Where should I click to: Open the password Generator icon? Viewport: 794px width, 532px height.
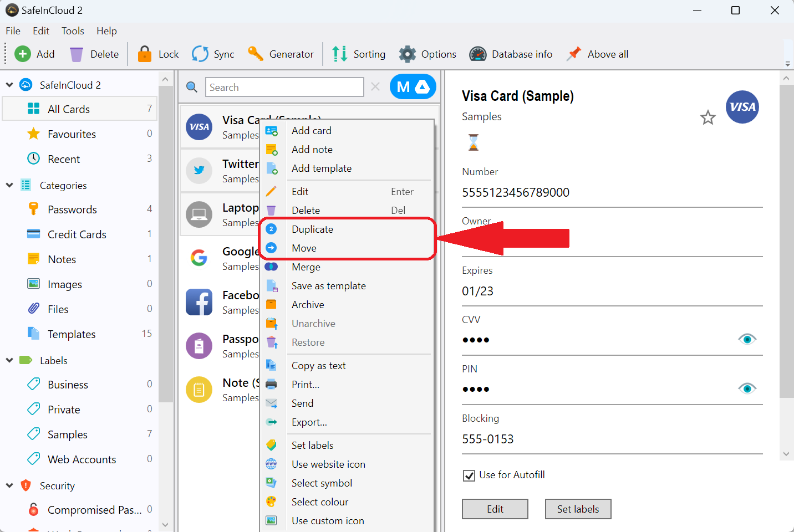(x=256, y=54)
